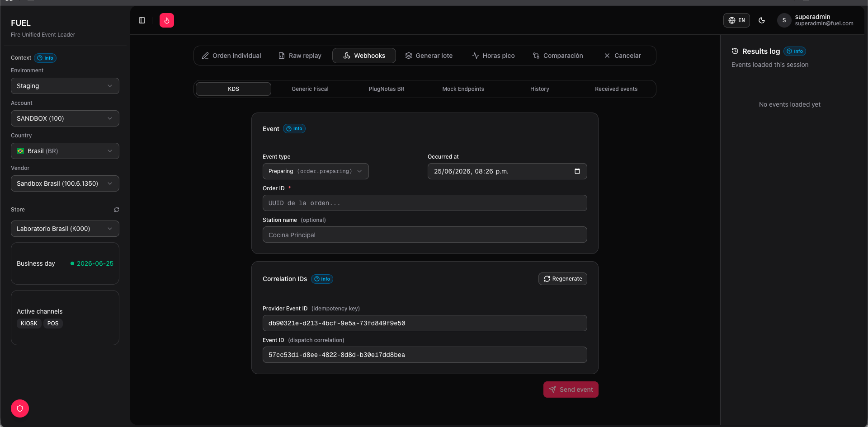The height and width of the screenshot is (427, 868).
Task: Click the Cancelar button
Action: click(623, 56)
